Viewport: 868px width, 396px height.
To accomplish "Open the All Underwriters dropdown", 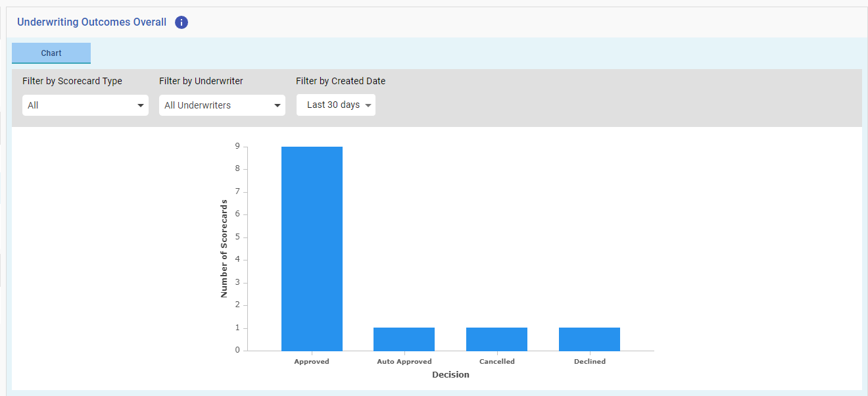I will coord(222,105).
